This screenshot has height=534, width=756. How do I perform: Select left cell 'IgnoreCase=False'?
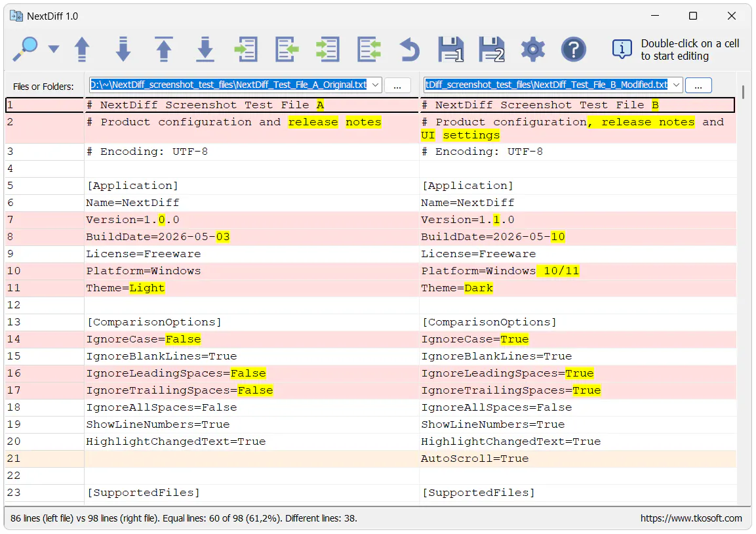pos(251,339)
